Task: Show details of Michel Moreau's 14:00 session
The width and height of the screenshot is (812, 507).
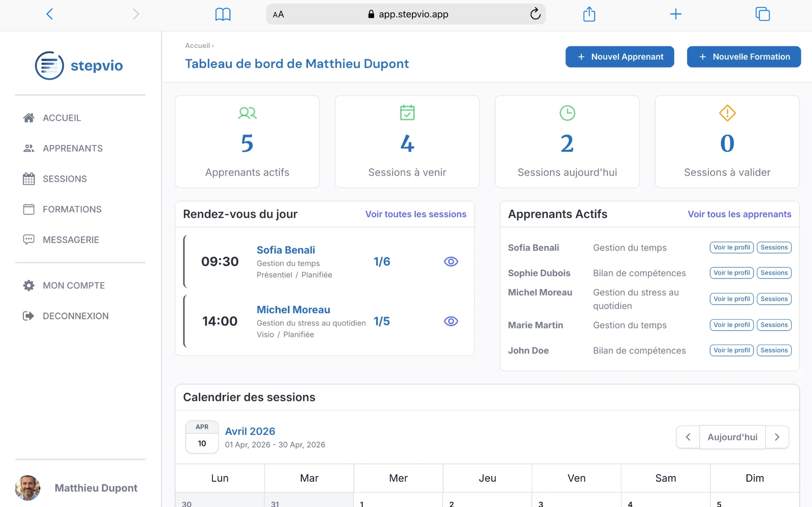Action: tap(451, 321)
